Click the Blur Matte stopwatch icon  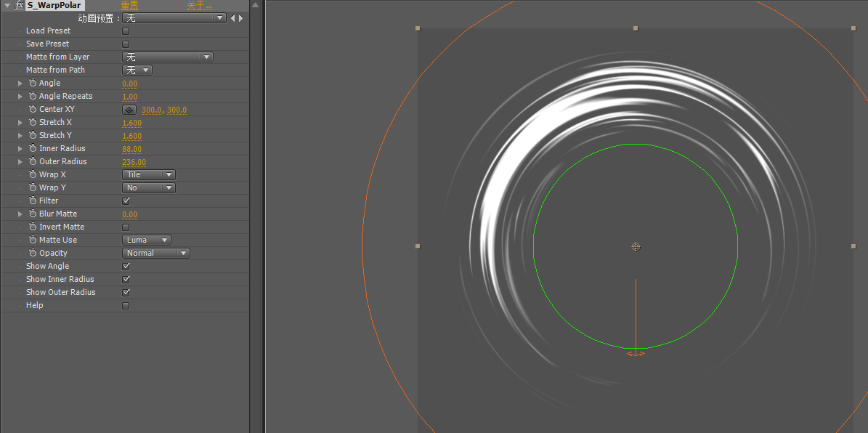coord(33,214)
